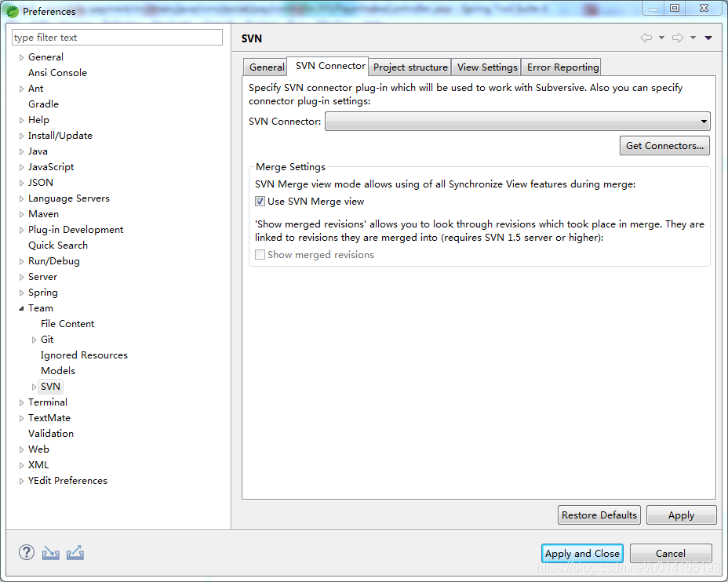Expand the Web tree node

coord(21,449)
